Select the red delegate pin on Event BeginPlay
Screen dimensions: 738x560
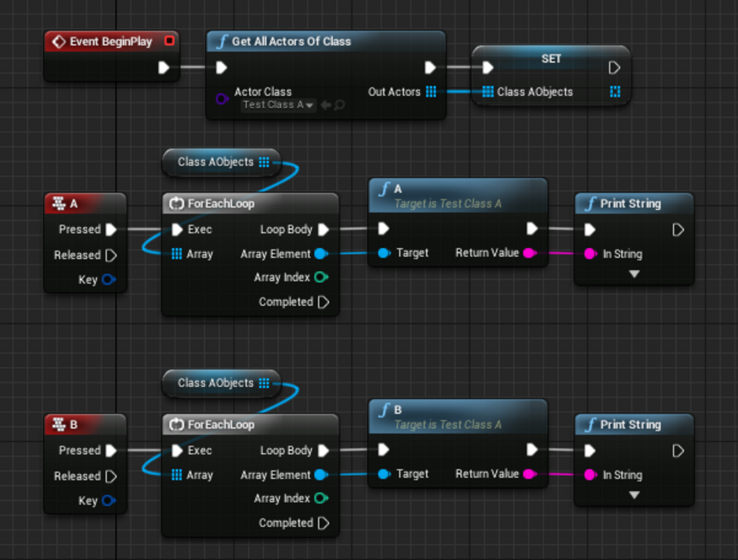tap(169, 41)
